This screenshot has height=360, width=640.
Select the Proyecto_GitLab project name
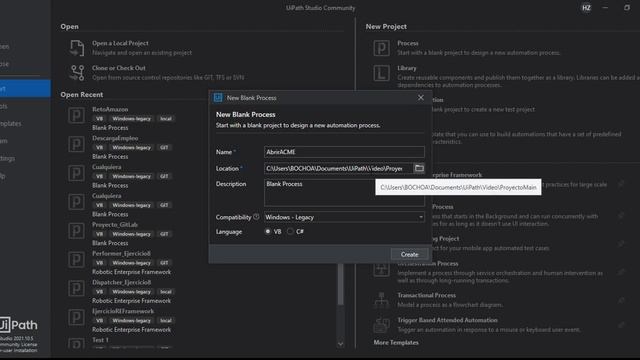point(115,224)
